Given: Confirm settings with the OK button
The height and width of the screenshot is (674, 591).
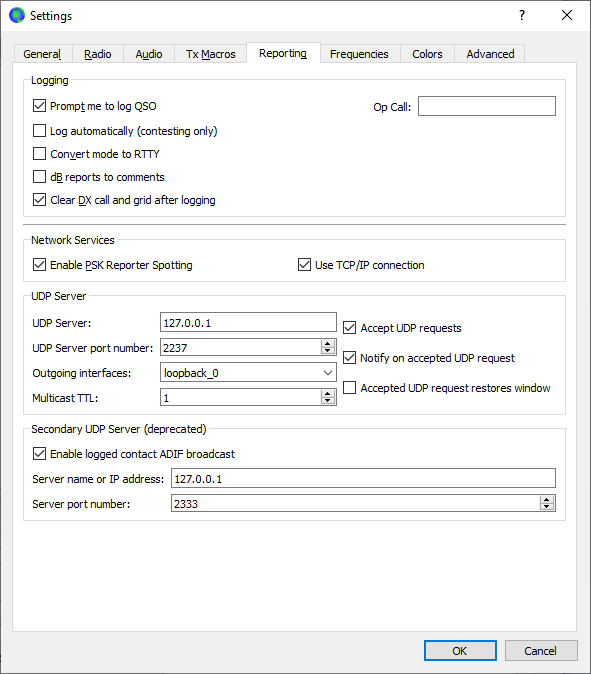Looking at the screenshot, I should tap(460, 650).
